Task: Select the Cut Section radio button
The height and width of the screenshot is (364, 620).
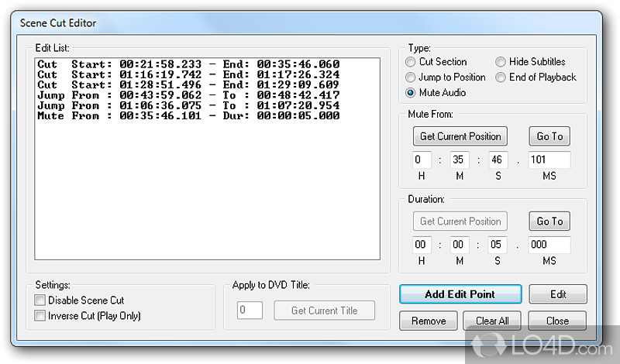Action: [x=411, y=62]
